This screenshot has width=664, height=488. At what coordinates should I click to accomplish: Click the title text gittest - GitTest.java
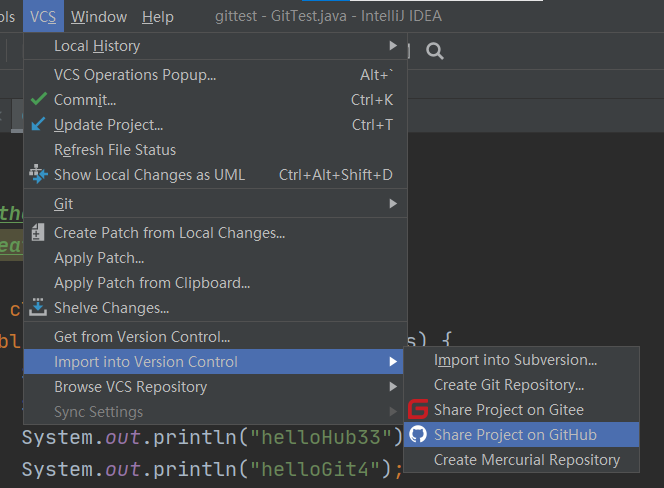(281, 16)
